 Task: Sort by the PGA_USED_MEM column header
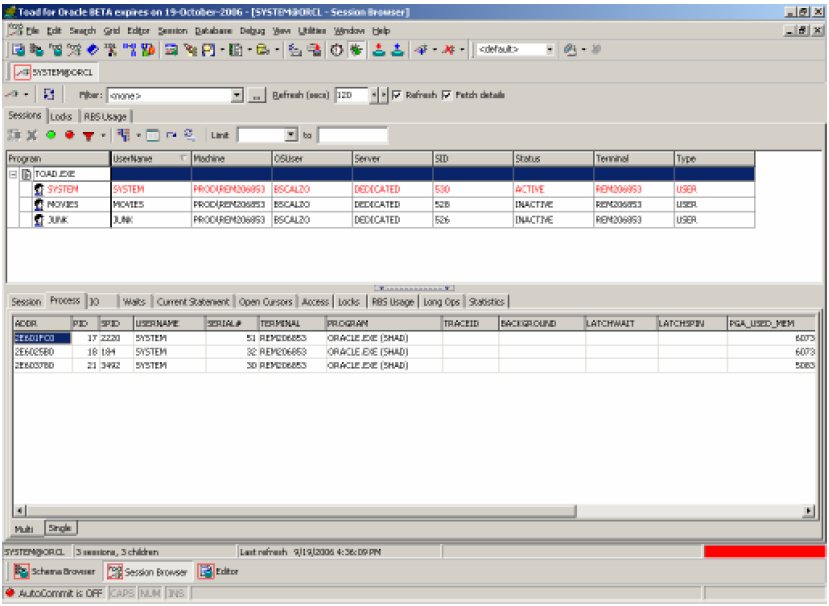pos(772,324)
